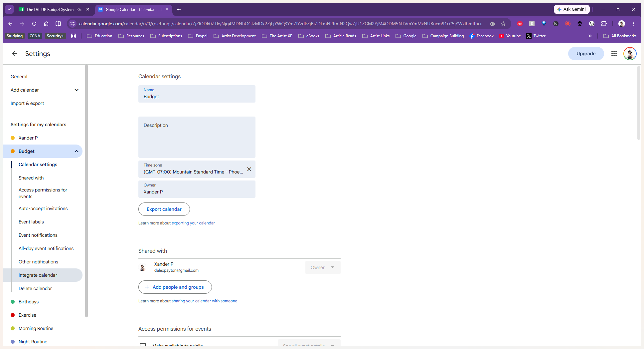The image size is (644, 349).
Task: Click the browser address bar URL
Action: [x=281, y=24]
